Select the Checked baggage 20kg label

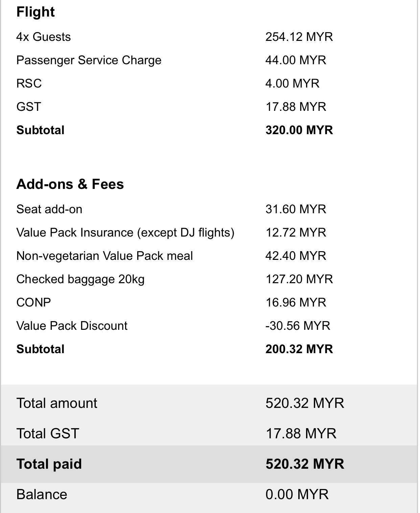tap(80, 279)
